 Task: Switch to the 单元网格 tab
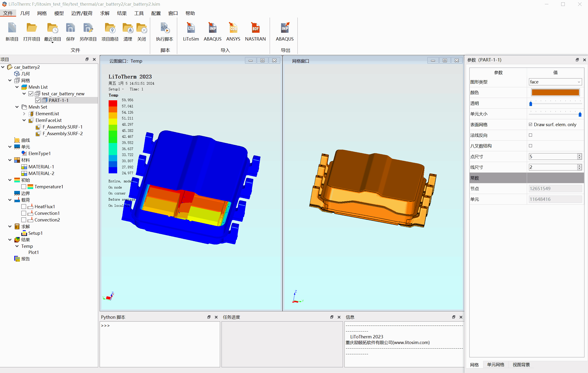point(495,364)
